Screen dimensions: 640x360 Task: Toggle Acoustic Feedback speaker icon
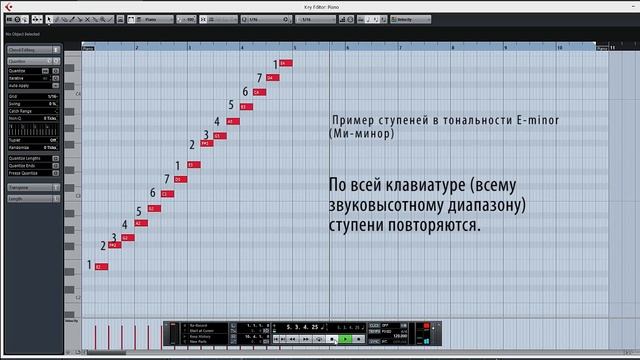click(25, 19)
